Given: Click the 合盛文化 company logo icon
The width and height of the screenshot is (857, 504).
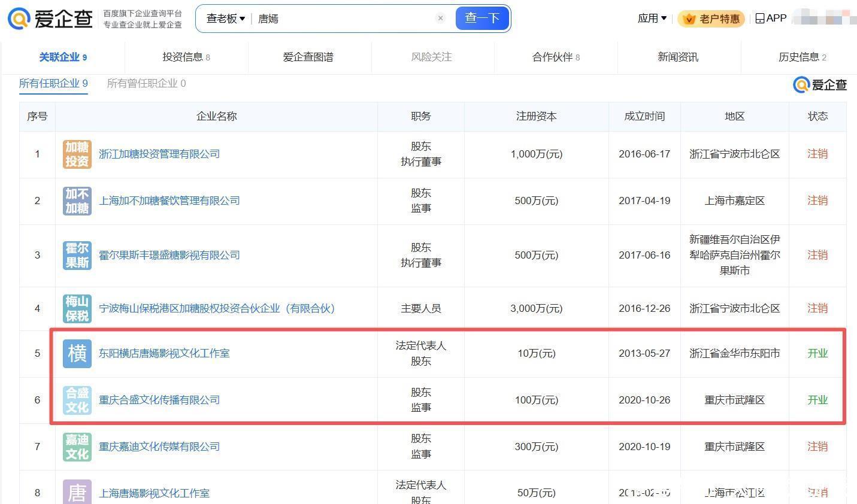Looking at the screenshot, I should pyautogui.click(x=77, y=400).
